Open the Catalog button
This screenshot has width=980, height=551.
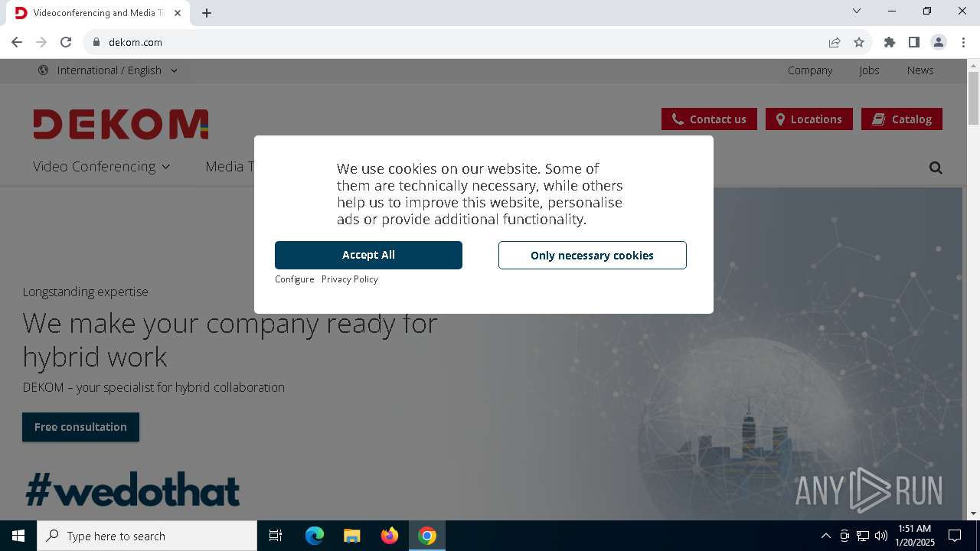coord(902,119)
